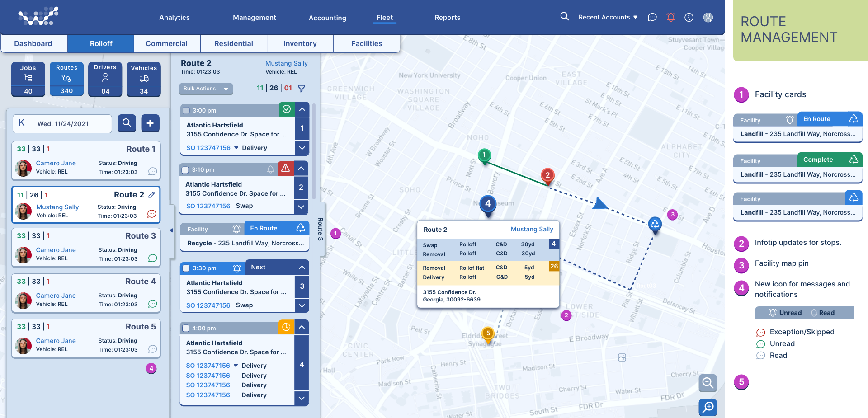Collapse the 3:10 pm stop card
This screenshot has width=868, height=418.
tap(301, 169)
